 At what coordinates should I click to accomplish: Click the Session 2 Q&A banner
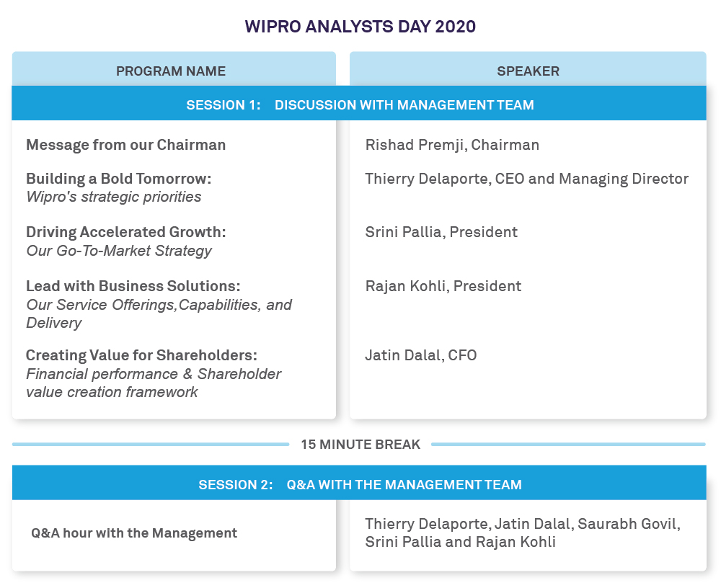point(360,485)
